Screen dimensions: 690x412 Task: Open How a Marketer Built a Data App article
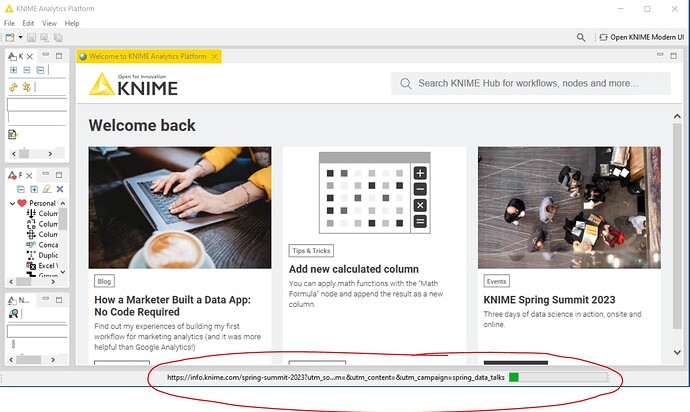[172, 306]
